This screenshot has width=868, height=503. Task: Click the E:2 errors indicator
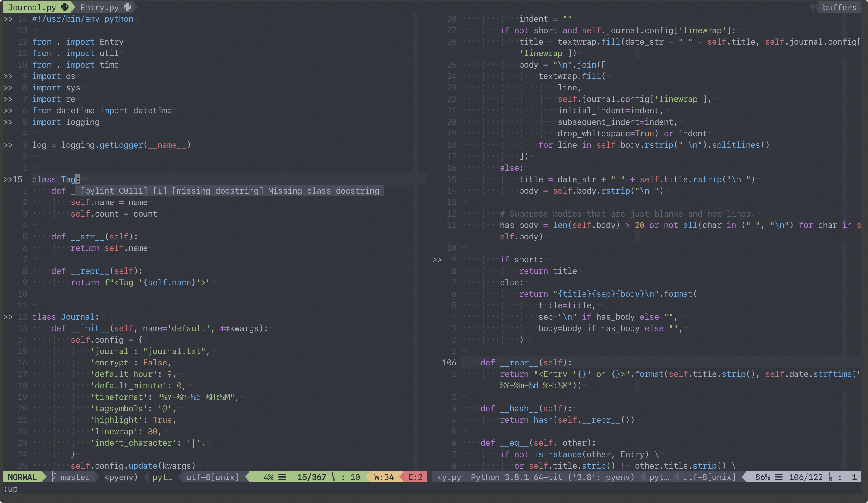pyautogui.click(x=415, y=477)
